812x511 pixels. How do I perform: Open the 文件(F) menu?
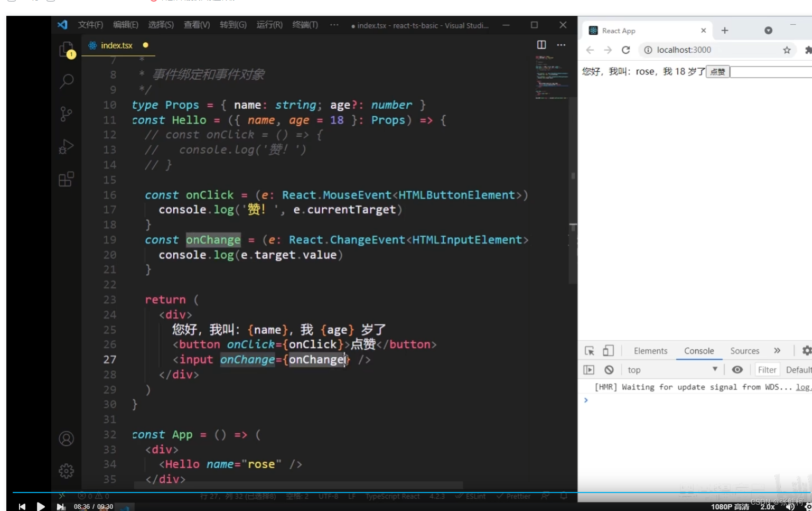point(90,25)
